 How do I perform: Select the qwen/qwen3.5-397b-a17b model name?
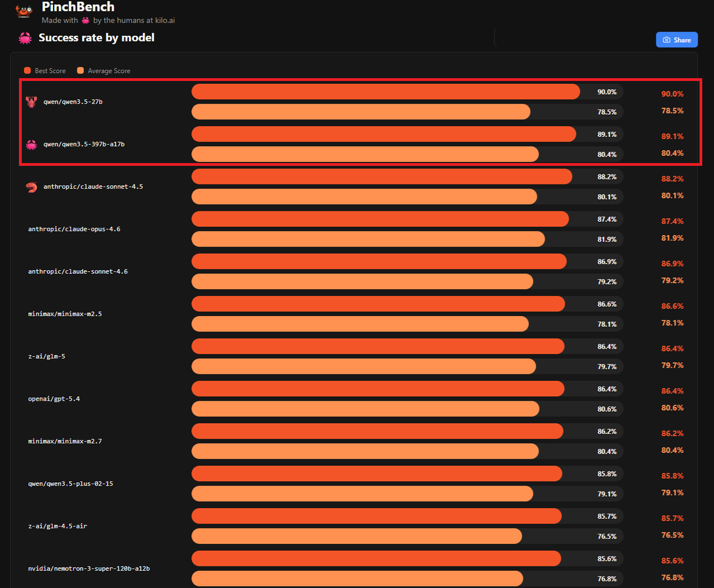(x=84, y=144)
